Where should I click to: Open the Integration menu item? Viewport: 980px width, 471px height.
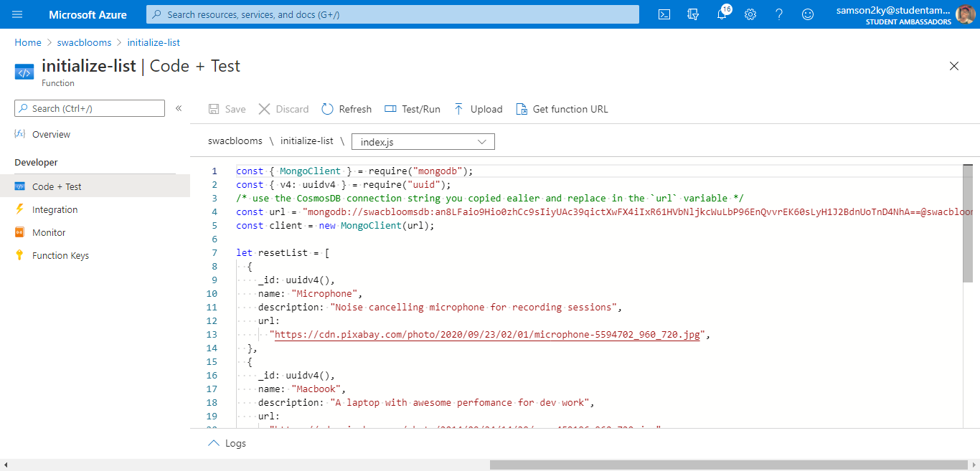[55, 209]
